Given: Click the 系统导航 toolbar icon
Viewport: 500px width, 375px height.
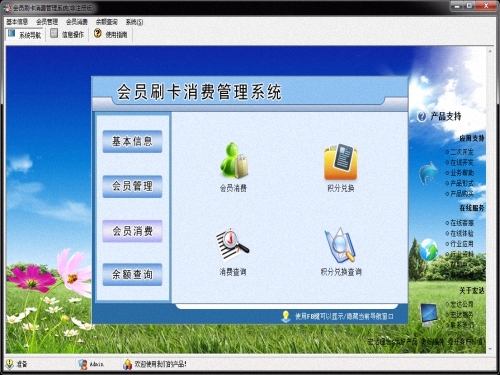Looking at the screenshot, I should [x=12, y=34].
